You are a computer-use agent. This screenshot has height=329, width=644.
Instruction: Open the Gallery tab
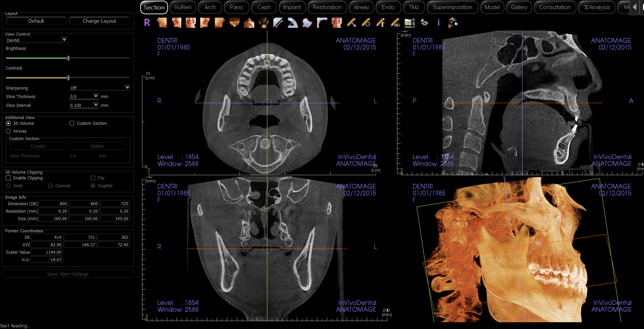tap(519, 7)
